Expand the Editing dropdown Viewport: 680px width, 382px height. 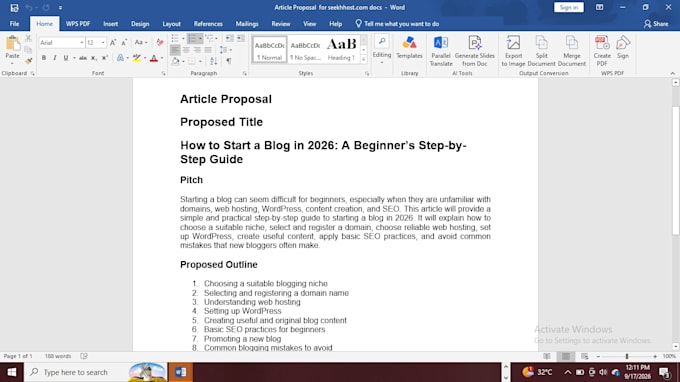point(382,50)
